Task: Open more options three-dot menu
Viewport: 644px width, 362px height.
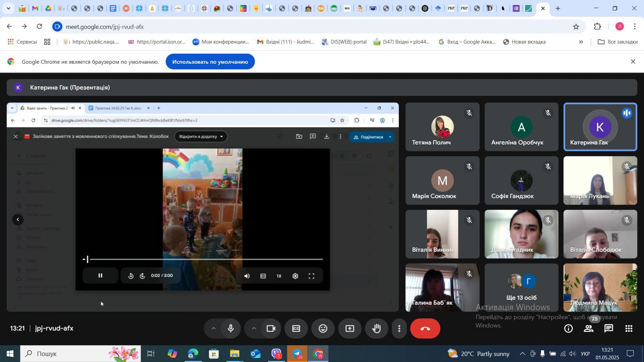Action: pyautogui.click(x=399, y=328)
